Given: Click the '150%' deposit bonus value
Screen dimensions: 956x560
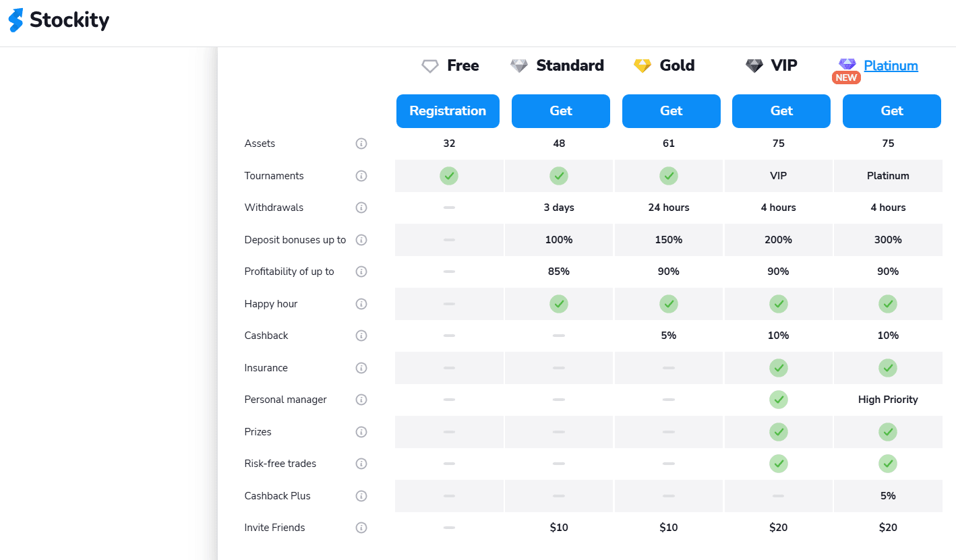Looking at the screenshot, I should pos(669,240).
